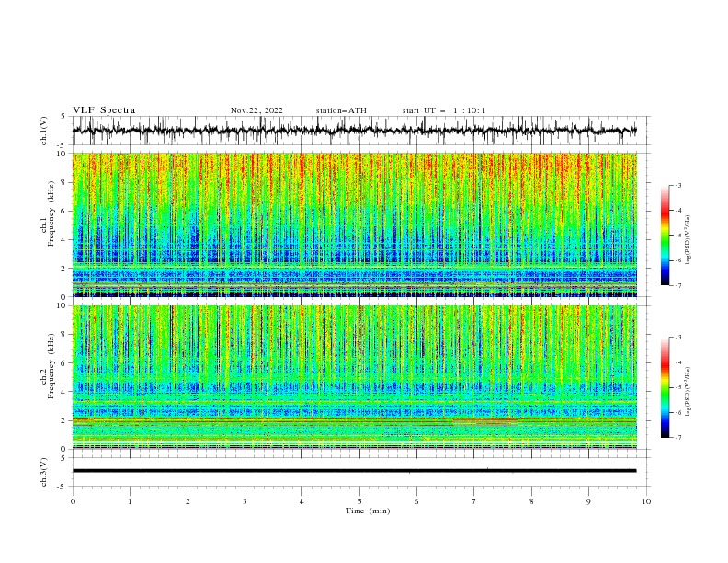Click the ch.2 spectrogram color bar
728x563 pixels.
665,387
